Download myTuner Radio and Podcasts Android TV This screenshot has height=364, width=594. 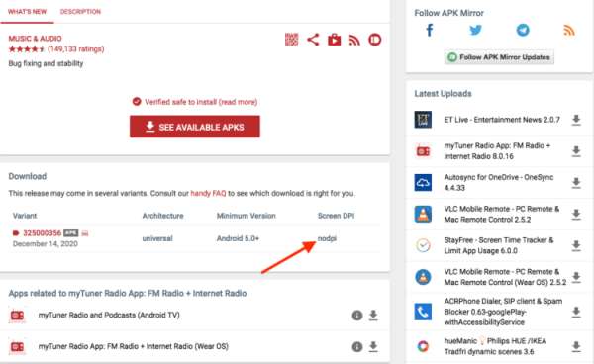(373, 316)
